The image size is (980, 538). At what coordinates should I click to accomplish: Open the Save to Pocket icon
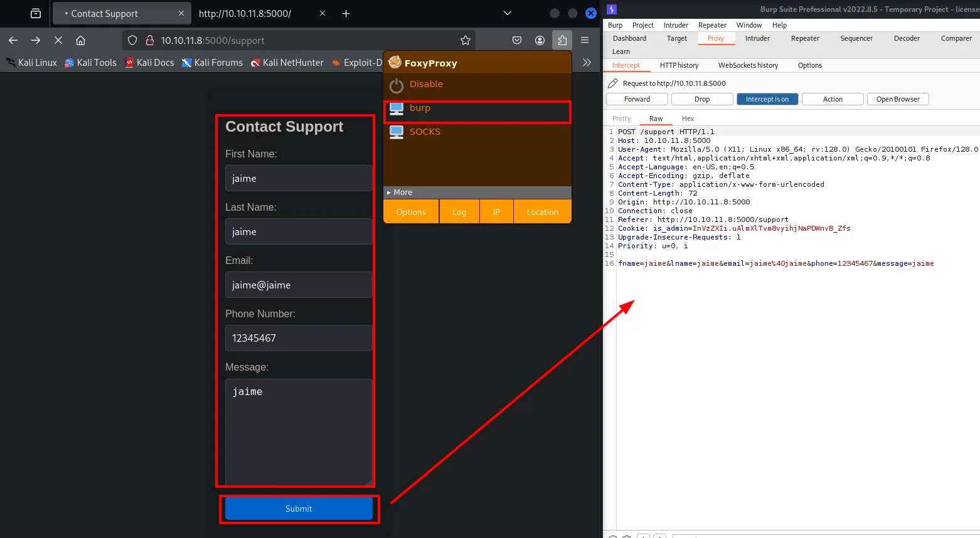click(517, 40)
